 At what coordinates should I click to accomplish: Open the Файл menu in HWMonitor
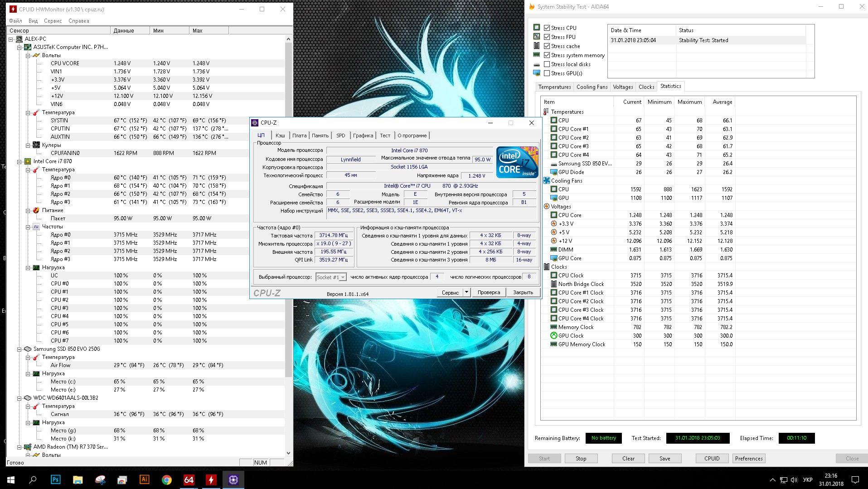(x=15, y=21)
